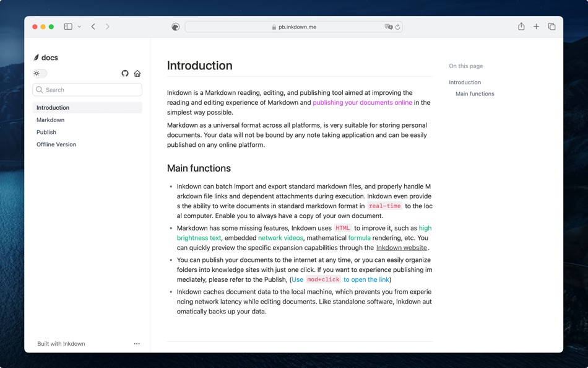Click the 'On this page' label
Screen dimensions: 588x368
coord(465,66)
